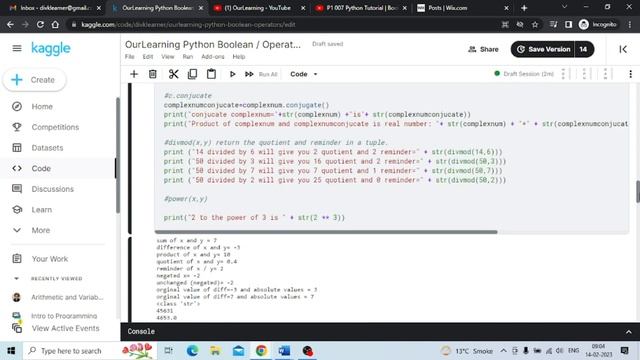Bookmark this page star icon

click(535, 24)
